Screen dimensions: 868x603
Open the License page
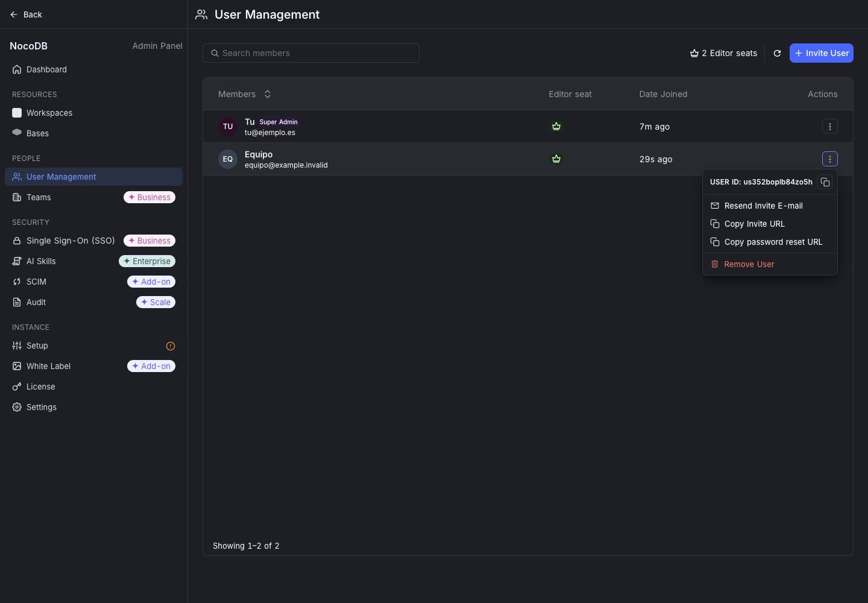click(93, 387)
